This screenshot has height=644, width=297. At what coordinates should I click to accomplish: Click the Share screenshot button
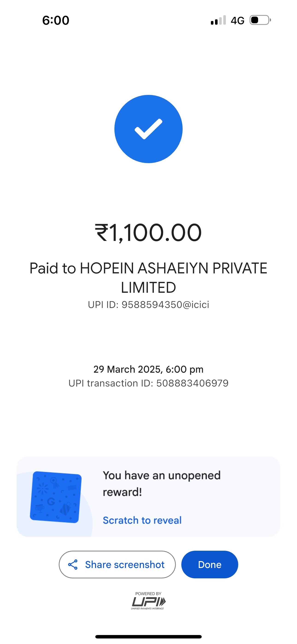[117, 565]
